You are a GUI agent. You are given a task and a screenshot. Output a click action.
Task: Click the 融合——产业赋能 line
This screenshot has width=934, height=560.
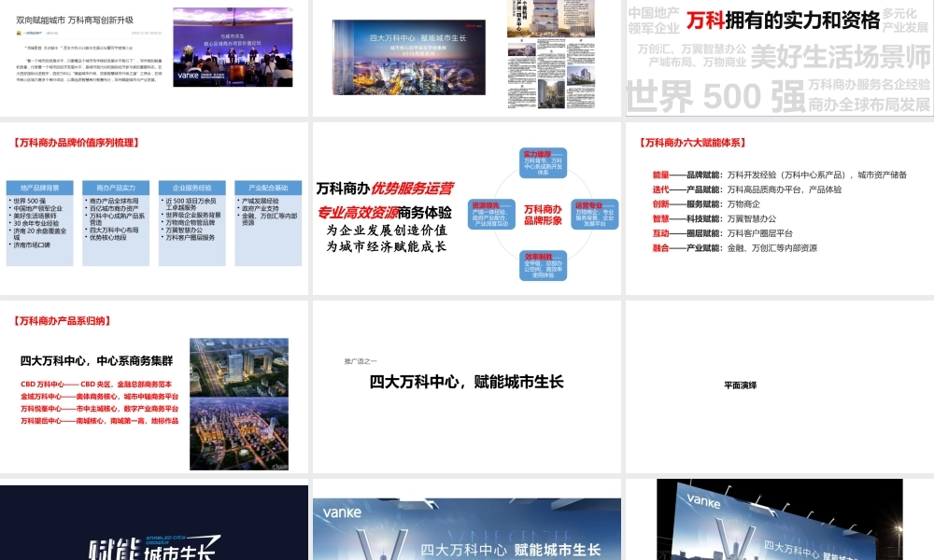click(735, 247)
